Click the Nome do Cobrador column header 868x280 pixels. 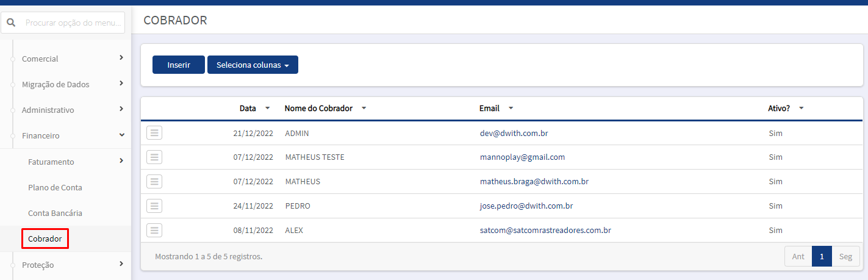tap(318, 108)
